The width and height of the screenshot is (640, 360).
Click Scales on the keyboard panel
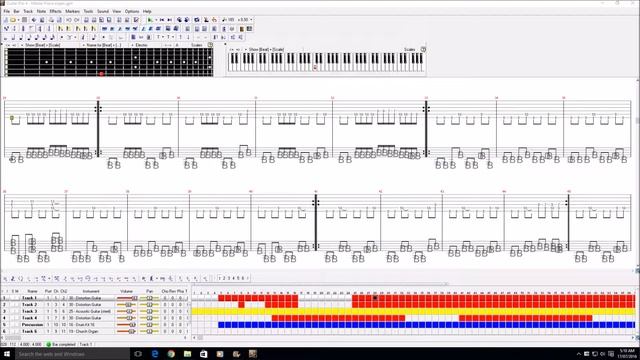(409, 49)
